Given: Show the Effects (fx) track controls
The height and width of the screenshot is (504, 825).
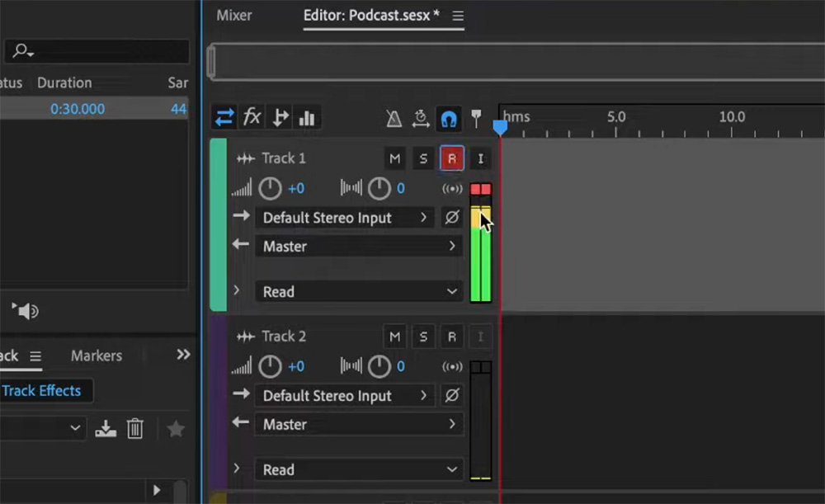Looking at the screenshot, I should point(252,117).
